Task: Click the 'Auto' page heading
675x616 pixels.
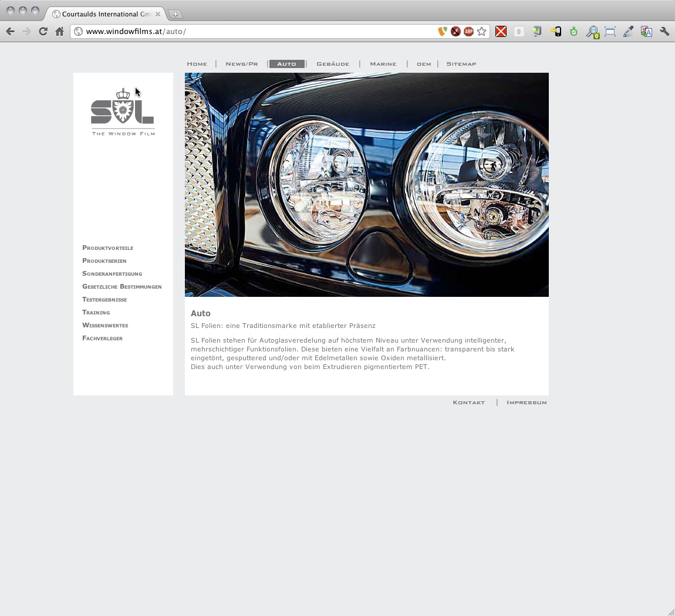Action: (x=201, y=313)
